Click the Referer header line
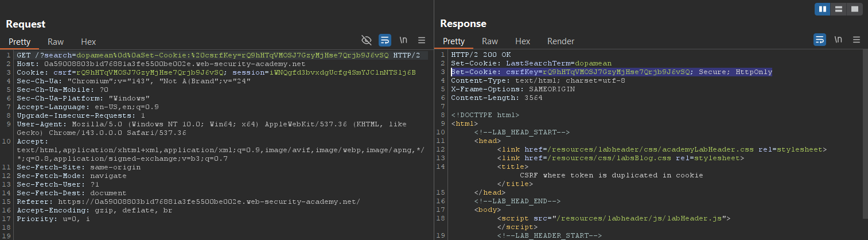Screen dimensions: 868x240 188,202
